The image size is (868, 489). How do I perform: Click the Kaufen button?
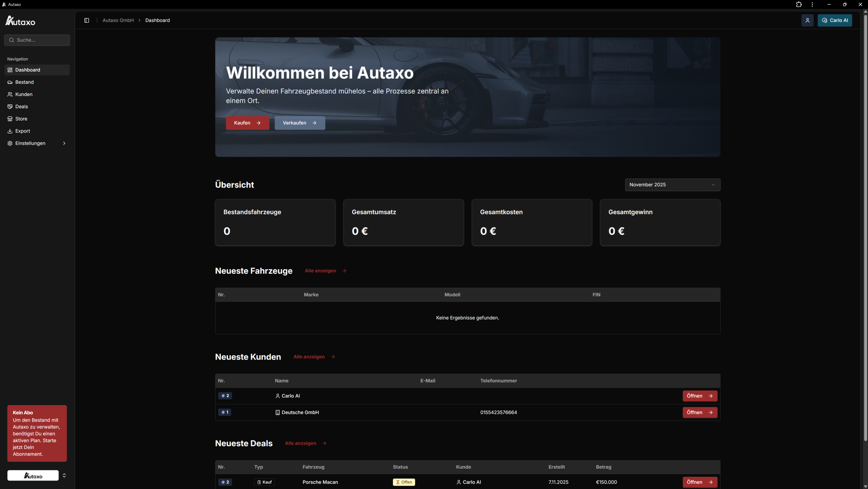click(248, 123)
